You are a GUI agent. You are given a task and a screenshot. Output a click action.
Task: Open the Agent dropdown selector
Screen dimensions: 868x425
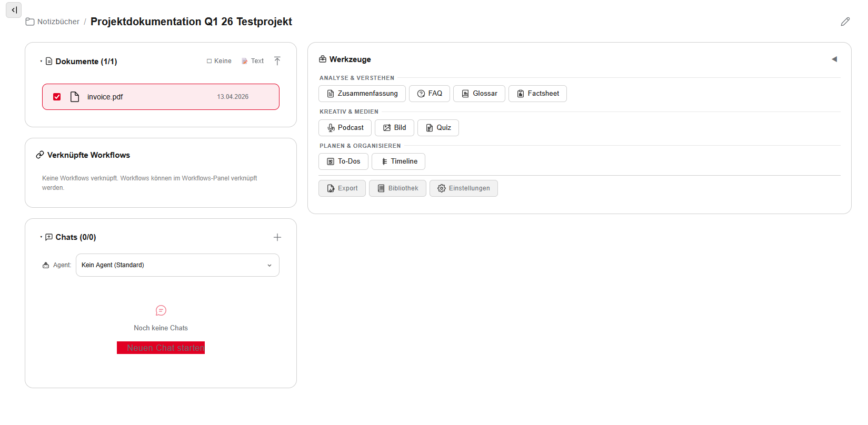point(177,265)
